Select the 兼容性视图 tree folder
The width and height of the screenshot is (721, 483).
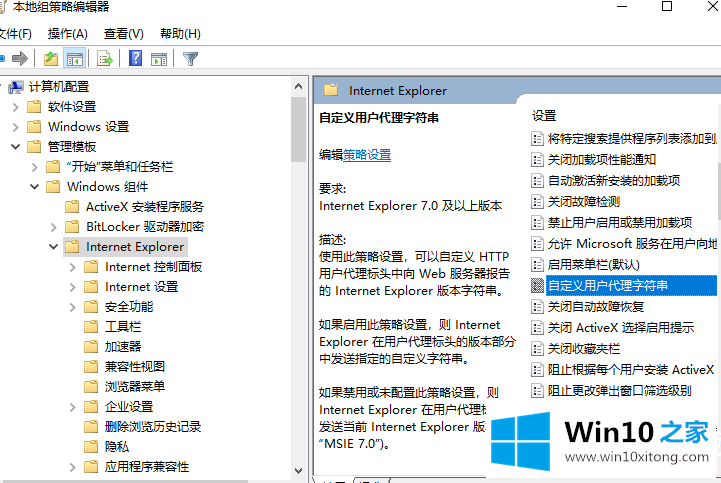pyautogui.click(x=135, y=367)
